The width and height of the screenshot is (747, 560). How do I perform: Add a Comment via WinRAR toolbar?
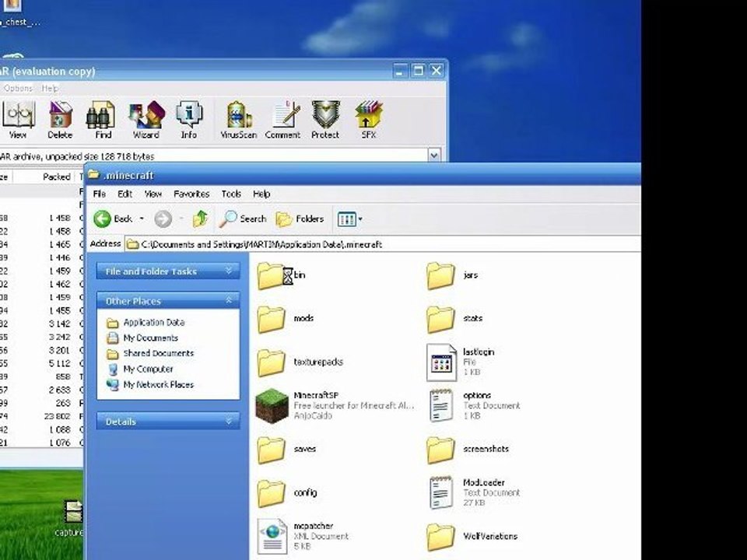coord(283,120)
